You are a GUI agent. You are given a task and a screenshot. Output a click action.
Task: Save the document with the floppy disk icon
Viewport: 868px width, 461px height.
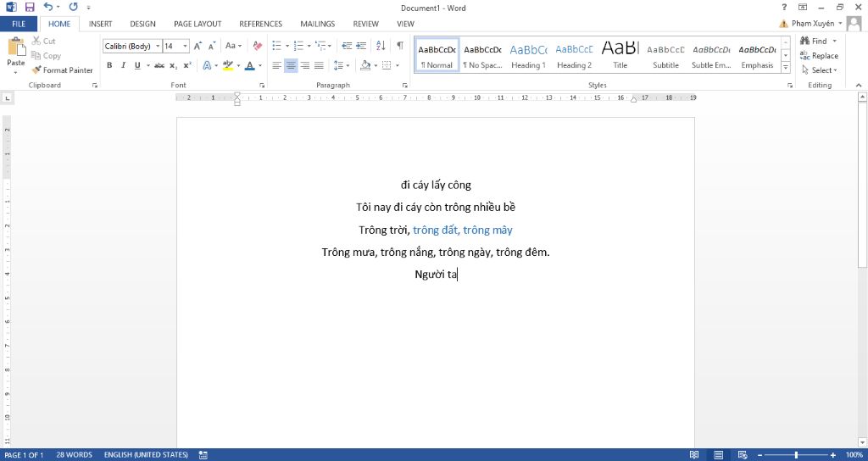click(x=30, y=7)
